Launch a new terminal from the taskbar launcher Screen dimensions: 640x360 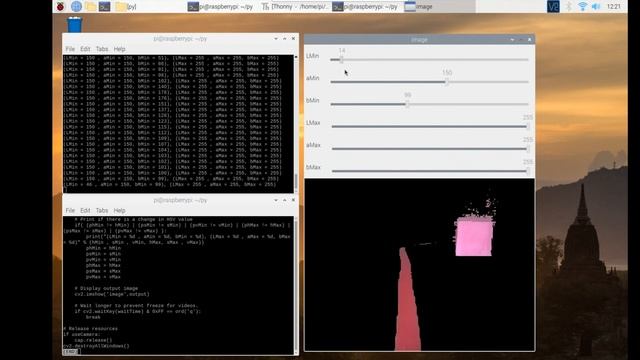104,6
